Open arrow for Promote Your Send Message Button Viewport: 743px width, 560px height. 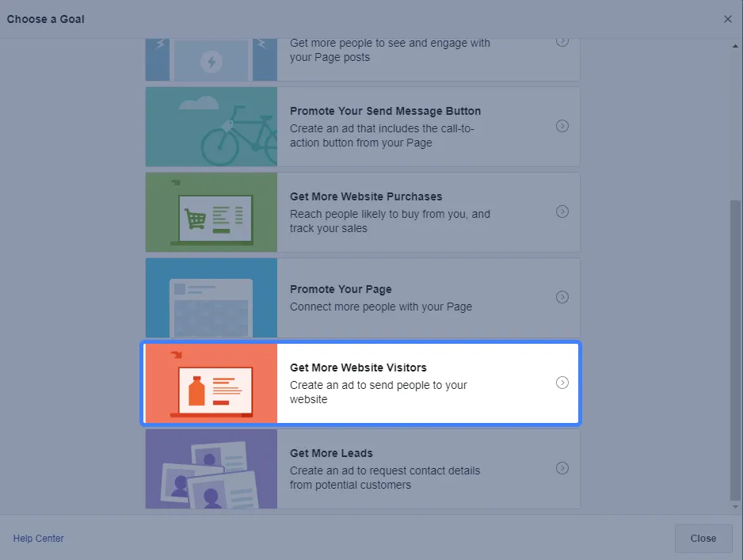562,126
